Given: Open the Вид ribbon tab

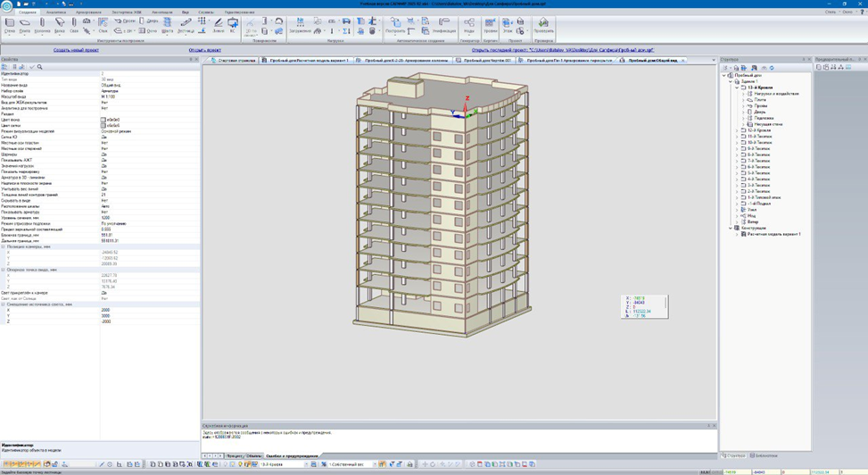Looking at the screenshot, I should click(186, 12).
